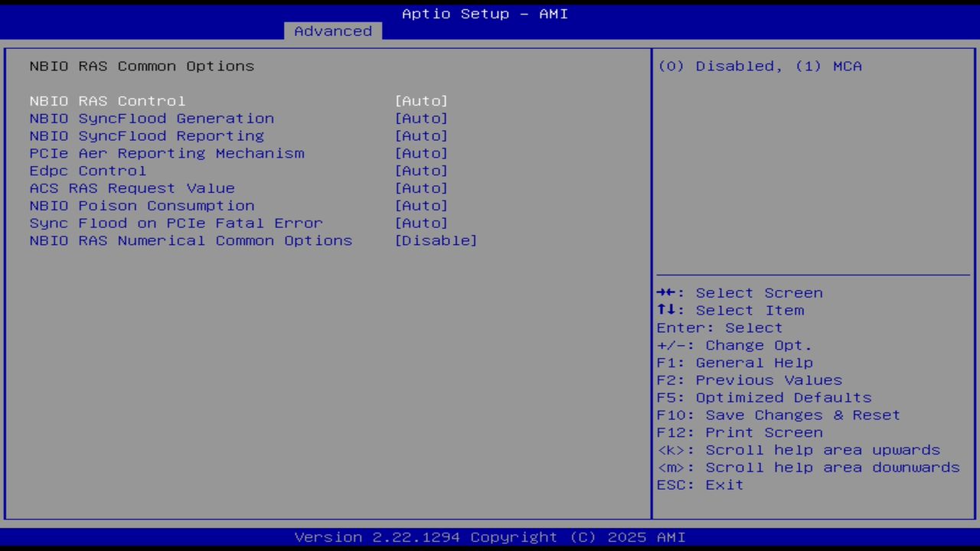Enable NBIO RAS Numerical Common Options
This screenshot has width=980, height=551.
[436, 240]
